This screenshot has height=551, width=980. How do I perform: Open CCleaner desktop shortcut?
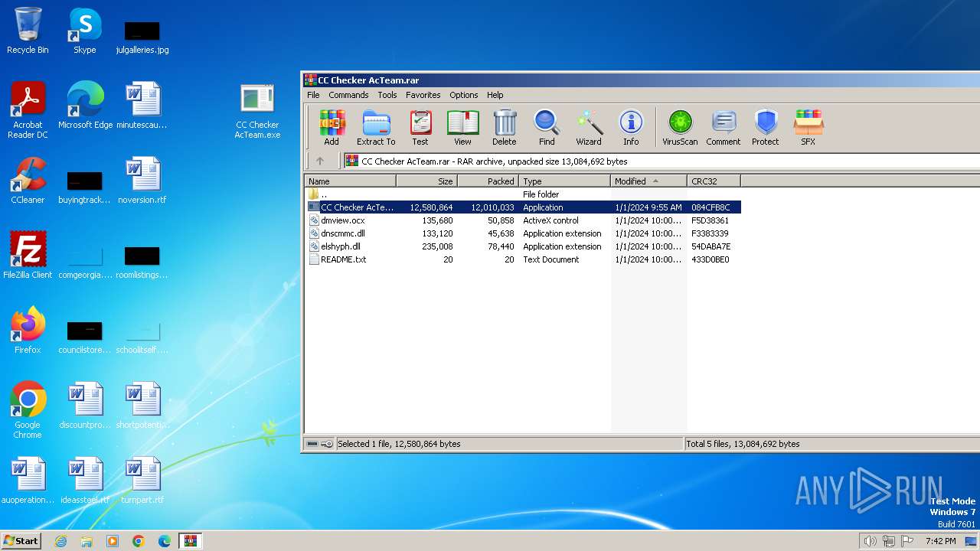pyautogui.click(x=28, y=181)
